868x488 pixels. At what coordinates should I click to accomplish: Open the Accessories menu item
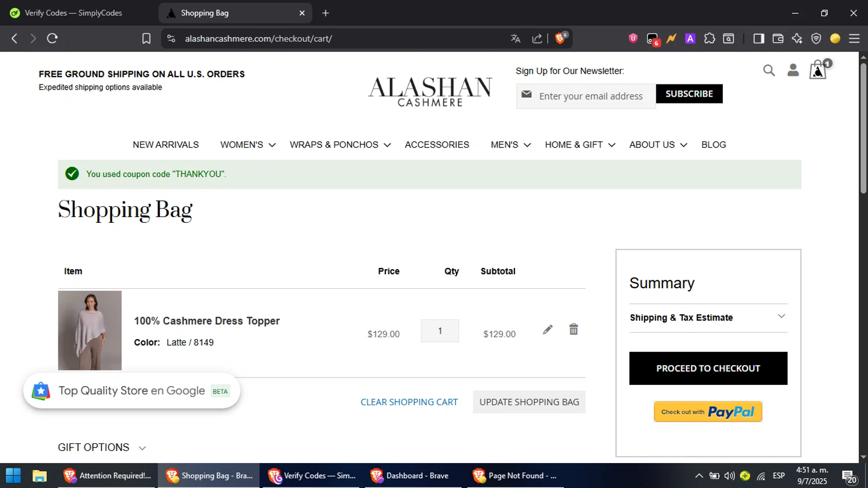(437, 145)
